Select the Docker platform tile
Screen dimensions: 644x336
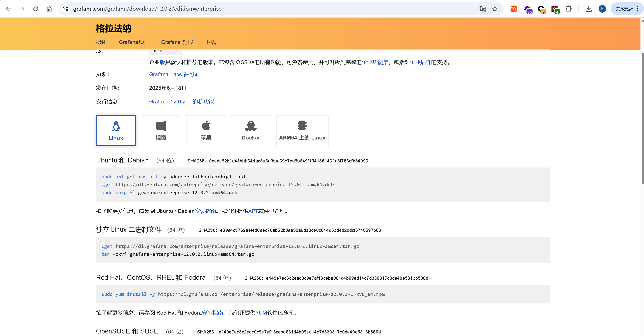pos(251,131)
